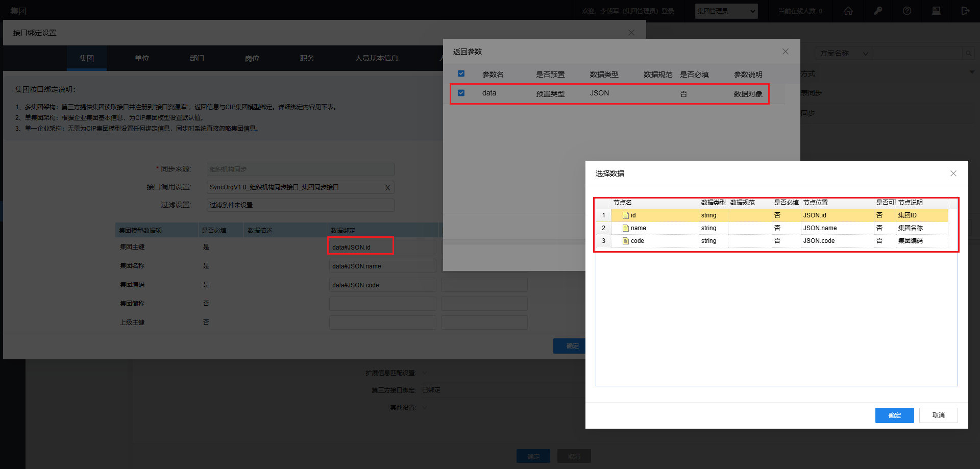Click the 集团ID description cell

point(922,215)
